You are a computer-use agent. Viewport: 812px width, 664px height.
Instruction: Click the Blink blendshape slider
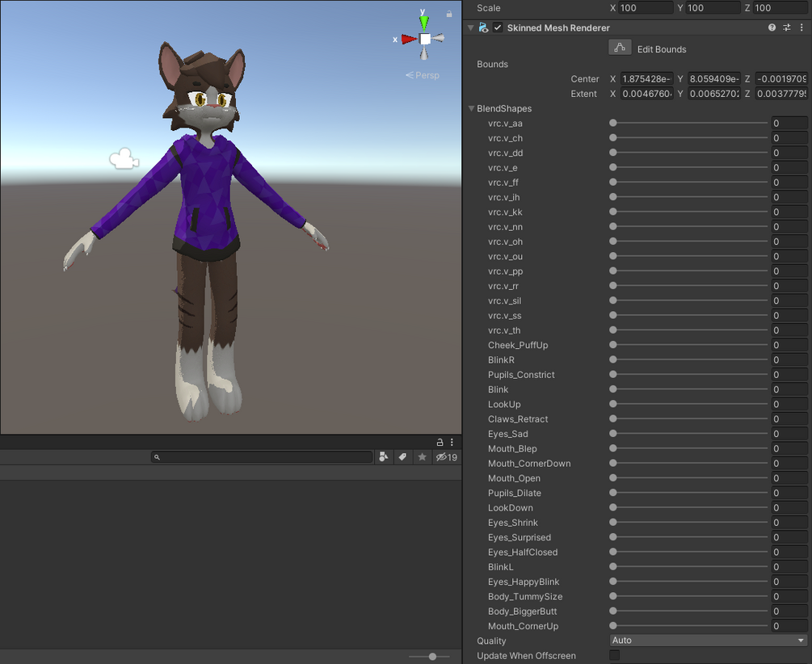coord(690,389)
